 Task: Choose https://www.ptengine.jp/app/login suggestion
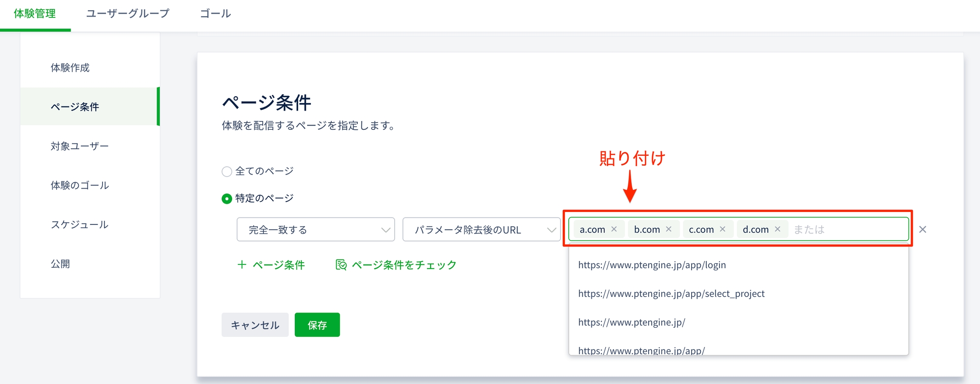pos(652,265)
